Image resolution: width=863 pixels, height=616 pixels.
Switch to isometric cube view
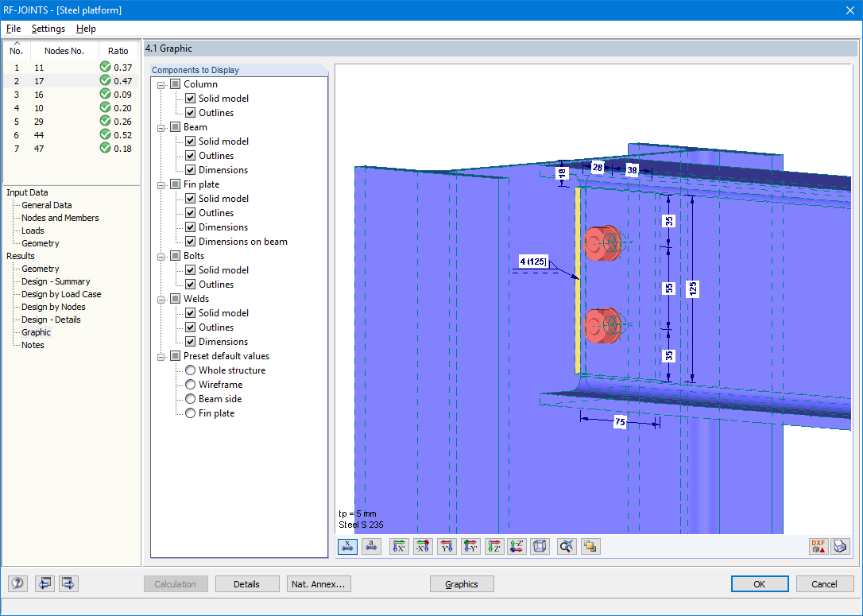point(540,546)
